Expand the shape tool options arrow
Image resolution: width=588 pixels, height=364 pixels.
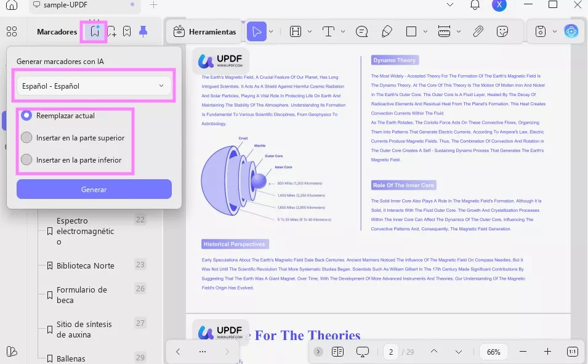pos(425,31)
